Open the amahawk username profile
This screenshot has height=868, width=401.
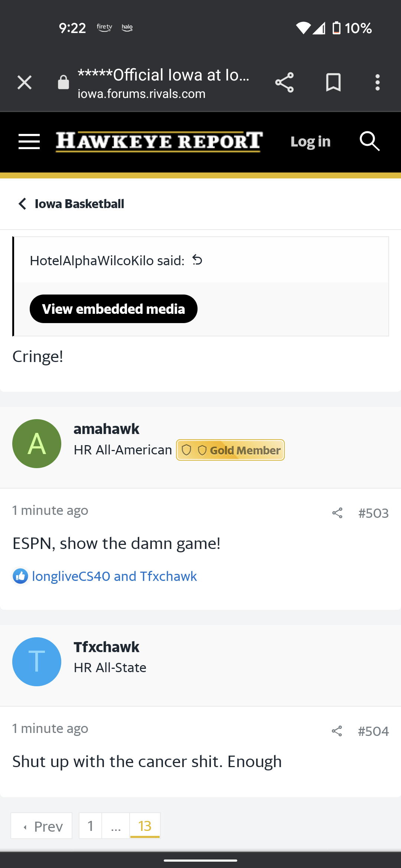coord(106,429)
